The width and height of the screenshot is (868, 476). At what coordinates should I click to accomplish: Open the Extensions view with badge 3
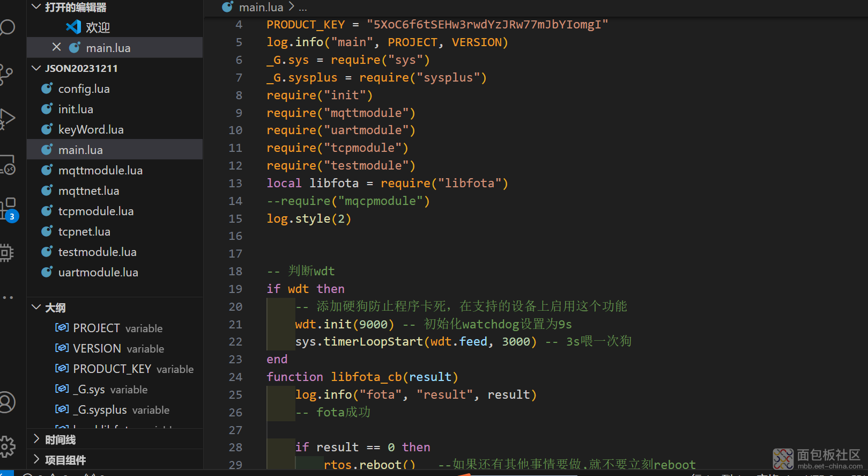coord(9,209)
